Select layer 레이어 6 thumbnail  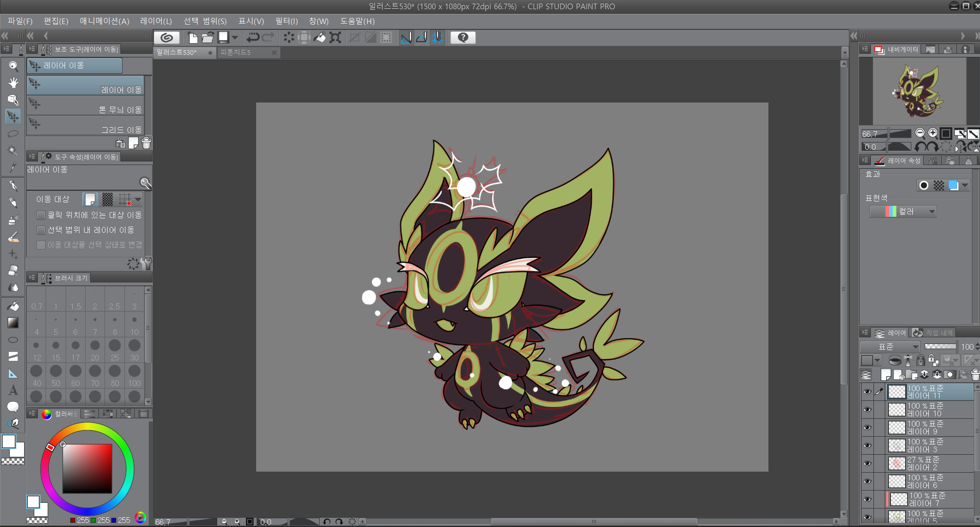click(897, 481)
